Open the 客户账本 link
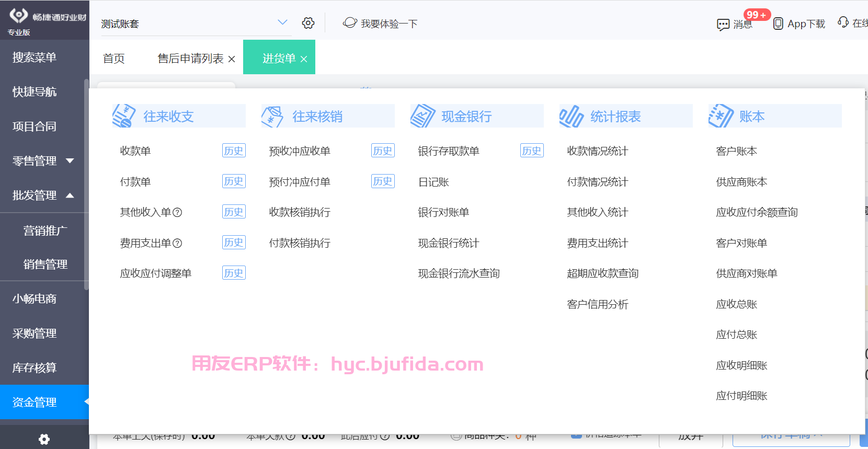 (737, 151)
